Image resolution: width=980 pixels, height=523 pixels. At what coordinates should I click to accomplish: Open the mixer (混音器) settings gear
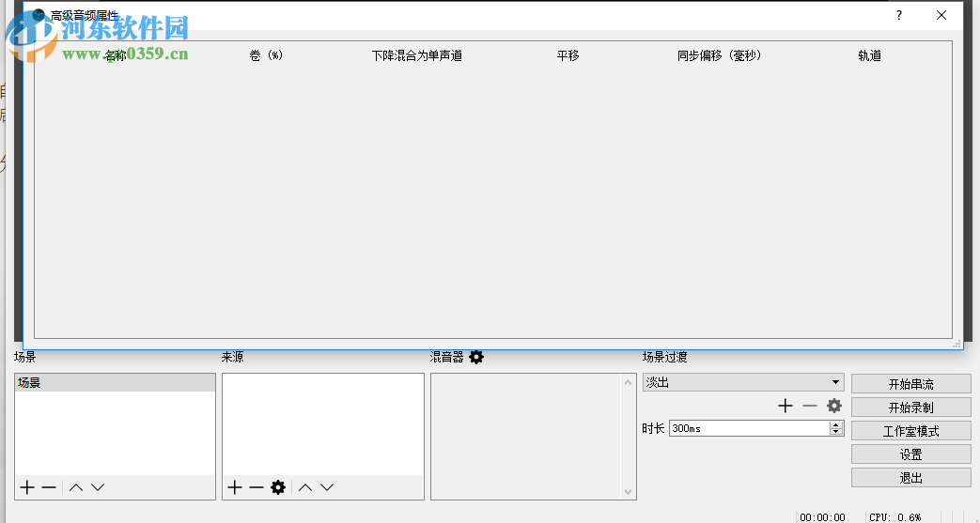[x=476, y=358]
